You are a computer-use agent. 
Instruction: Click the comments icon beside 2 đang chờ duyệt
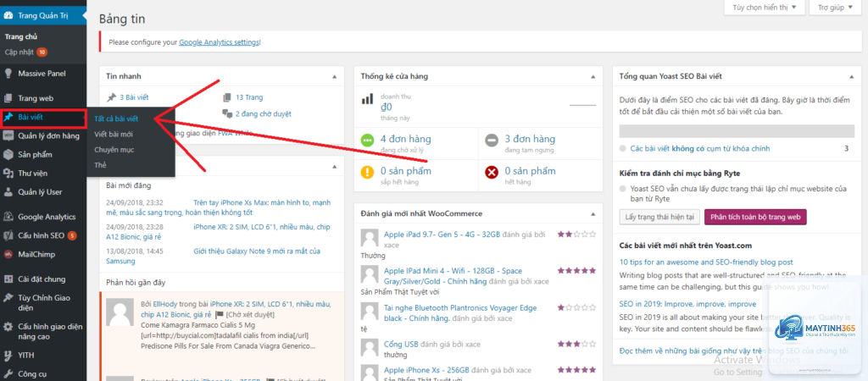click(x=227, y=114)
